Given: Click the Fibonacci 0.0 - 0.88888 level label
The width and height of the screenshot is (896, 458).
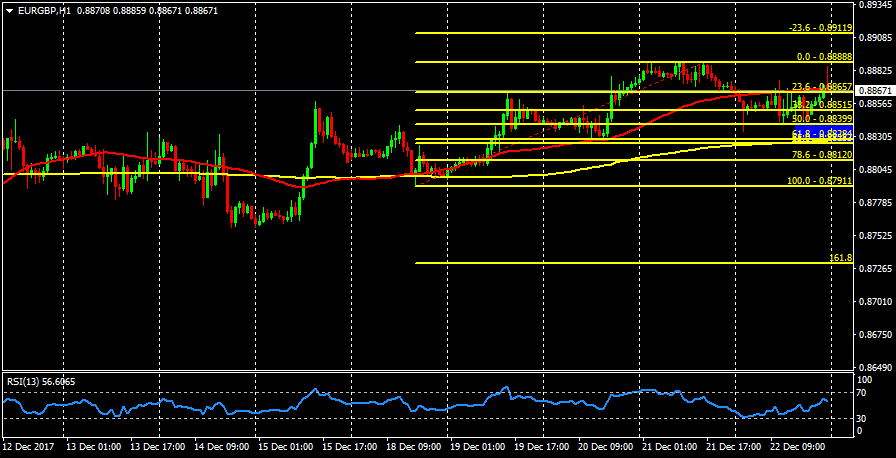Looking at the screenshot, I should [823, 58].
